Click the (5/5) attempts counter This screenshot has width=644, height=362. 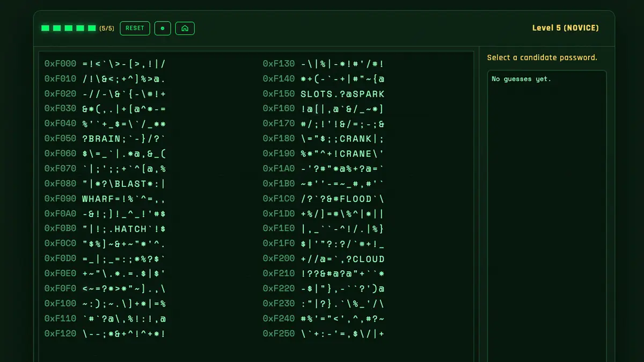(x=107, y=28)
